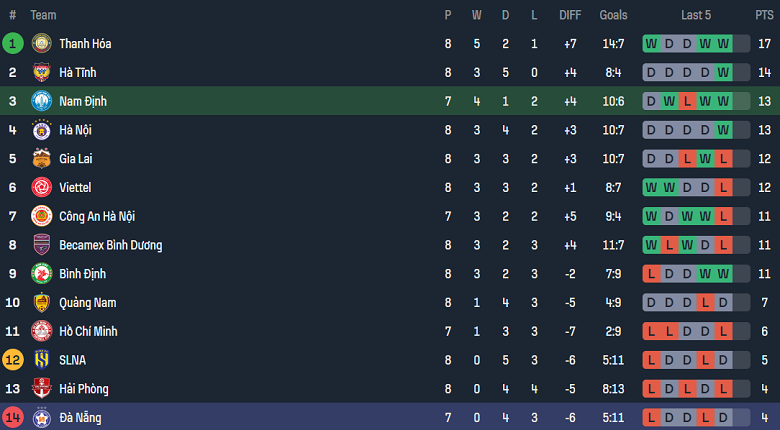Click the DIFF column header

click(x=570, y=15)
